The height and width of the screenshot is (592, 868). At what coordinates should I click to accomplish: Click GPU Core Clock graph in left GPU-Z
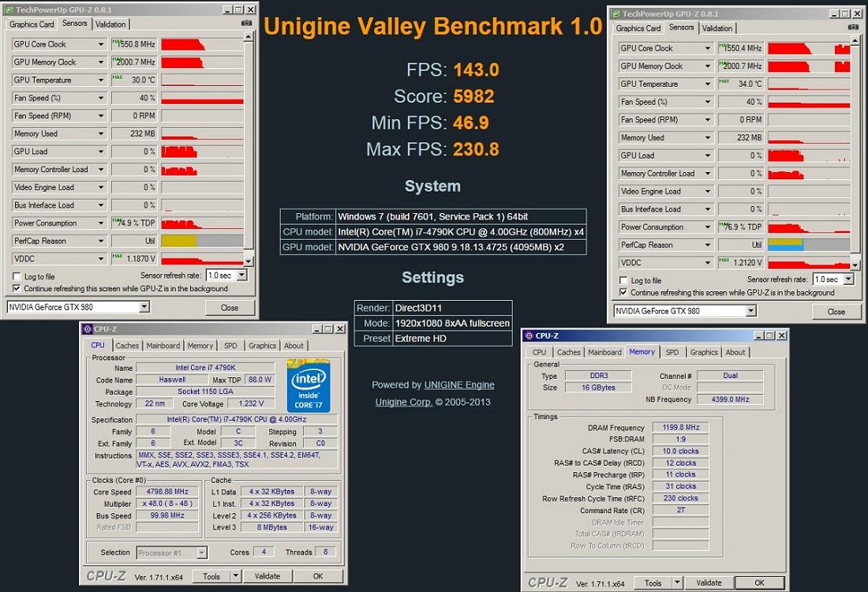tap(202, 44)
